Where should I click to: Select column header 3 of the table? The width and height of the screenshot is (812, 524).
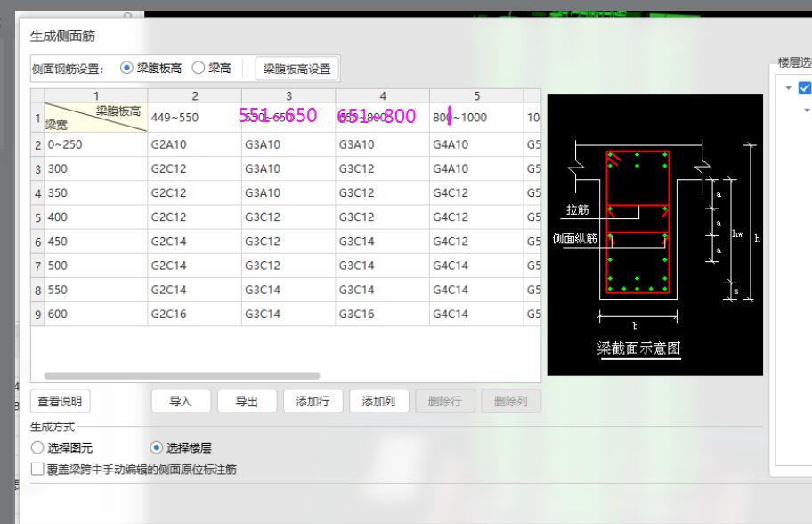click(x=288, y=96)
